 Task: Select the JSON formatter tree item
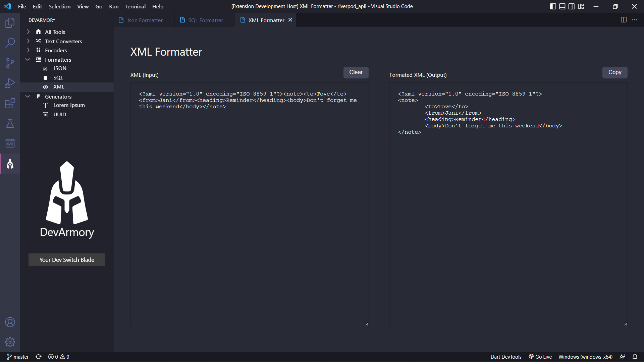67,68
